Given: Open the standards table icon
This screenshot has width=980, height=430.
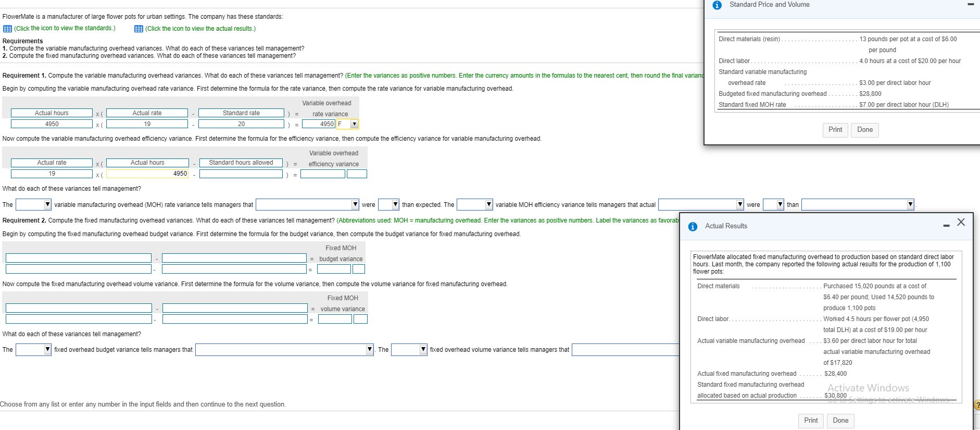Looking at the screenshot, I should pyautogui.click(x=7, y=29).
